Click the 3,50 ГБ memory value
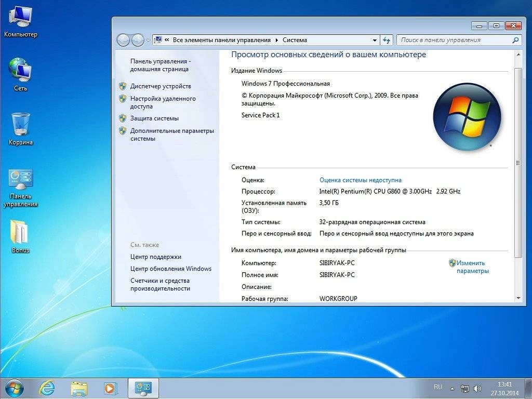This screenshot has height=399, width=532. click(329, 203)
